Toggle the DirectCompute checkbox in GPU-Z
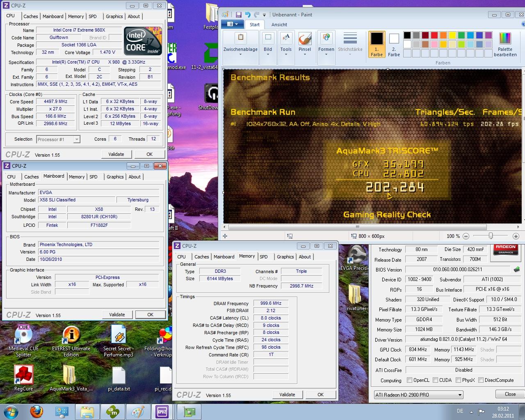 point(481,380)
